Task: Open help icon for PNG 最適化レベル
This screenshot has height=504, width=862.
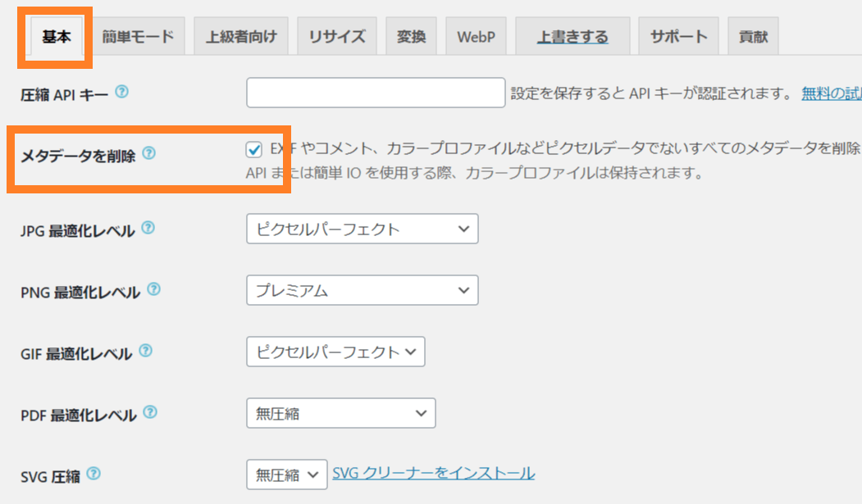Action: click(154, 288)
